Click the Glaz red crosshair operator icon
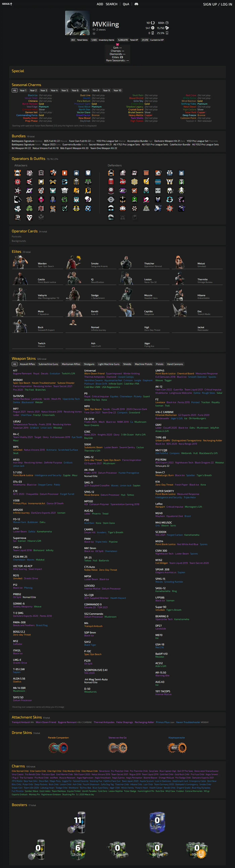 click(18, 182)
